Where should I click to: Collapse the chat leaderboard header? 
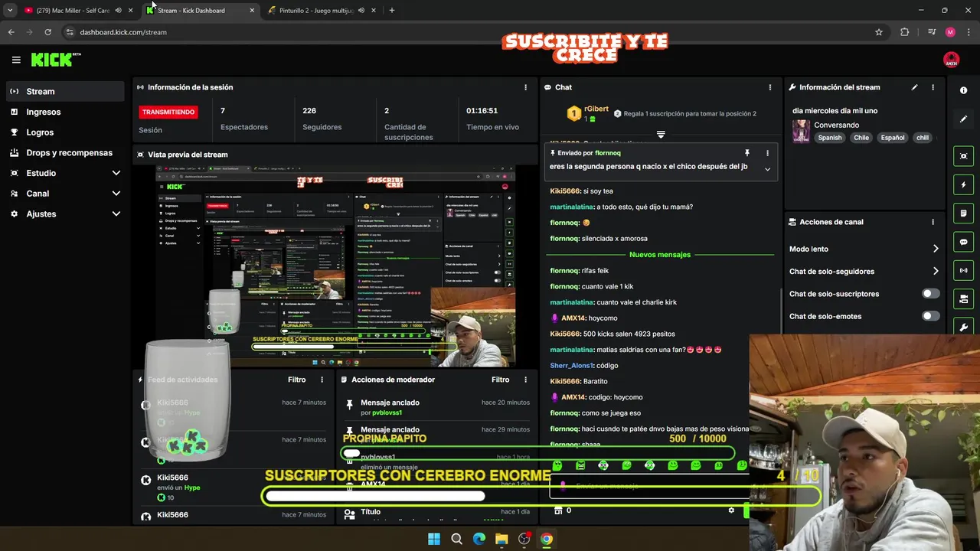[661, 135]
